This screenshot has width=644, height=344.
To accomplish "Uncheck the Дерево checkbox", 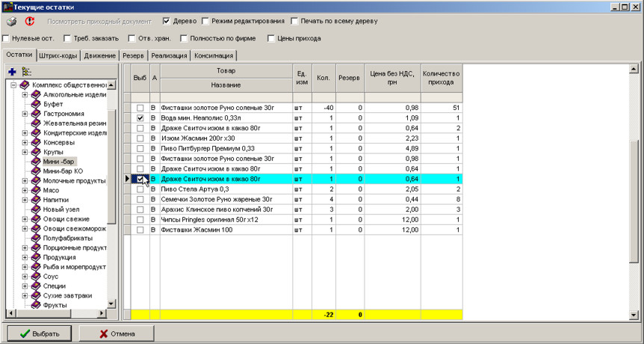I will pos(167,21).
